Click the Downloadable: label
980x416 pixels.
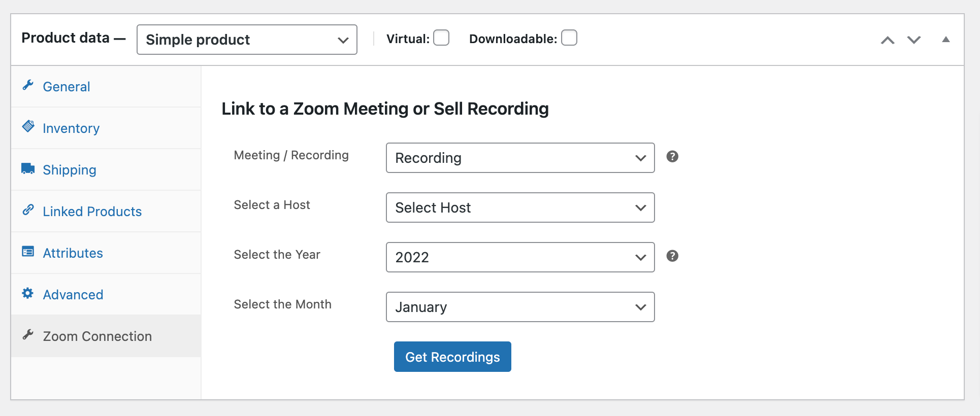(x=513, y=39)
